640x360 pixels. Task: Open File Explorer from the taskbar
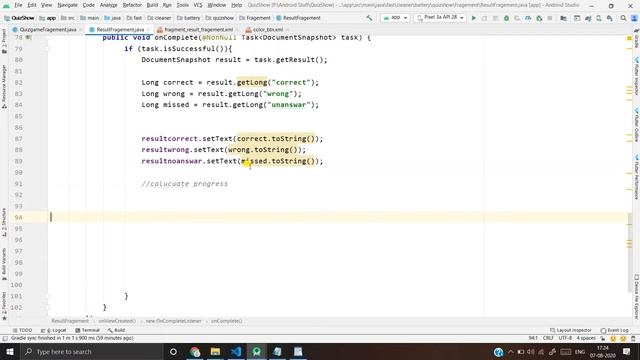(x=215, y=351)
